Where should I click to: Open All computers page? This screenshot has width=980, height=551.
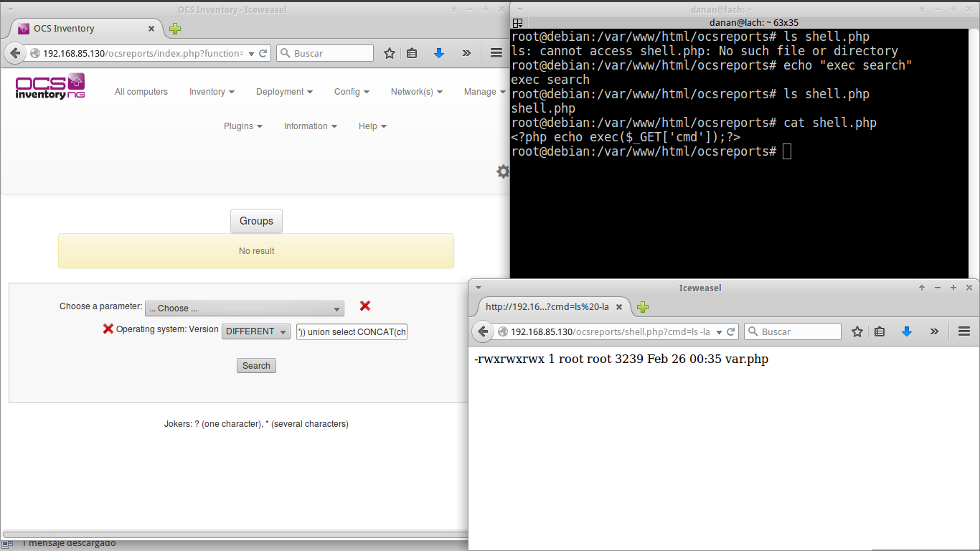click(141, 92)
